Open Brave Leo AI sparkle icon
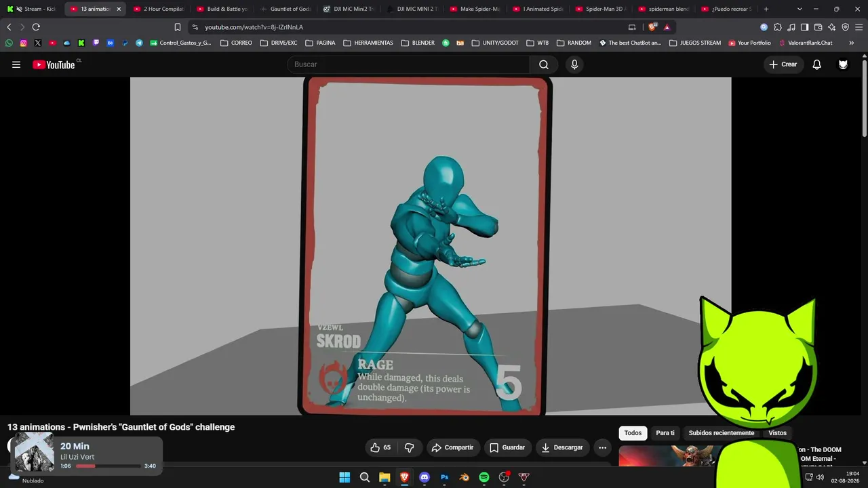 [x=831, y=27]
